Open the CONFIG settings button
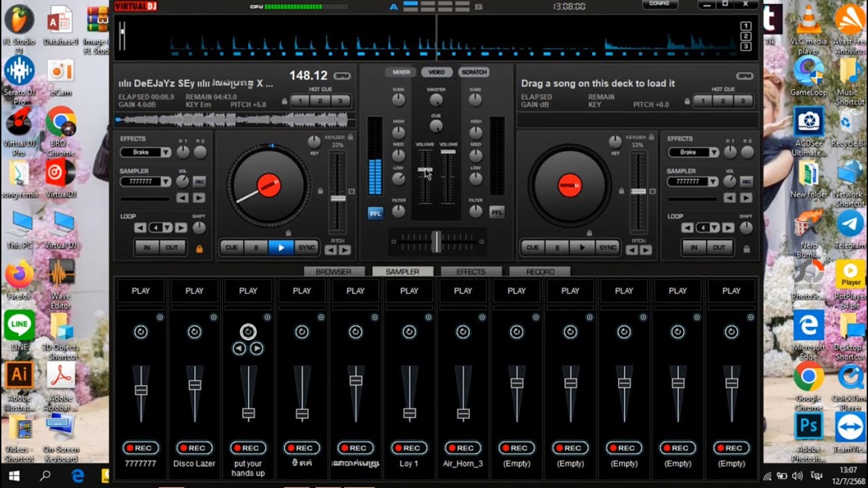This screenshot has width=868, height=488. (x=660, y=4)
